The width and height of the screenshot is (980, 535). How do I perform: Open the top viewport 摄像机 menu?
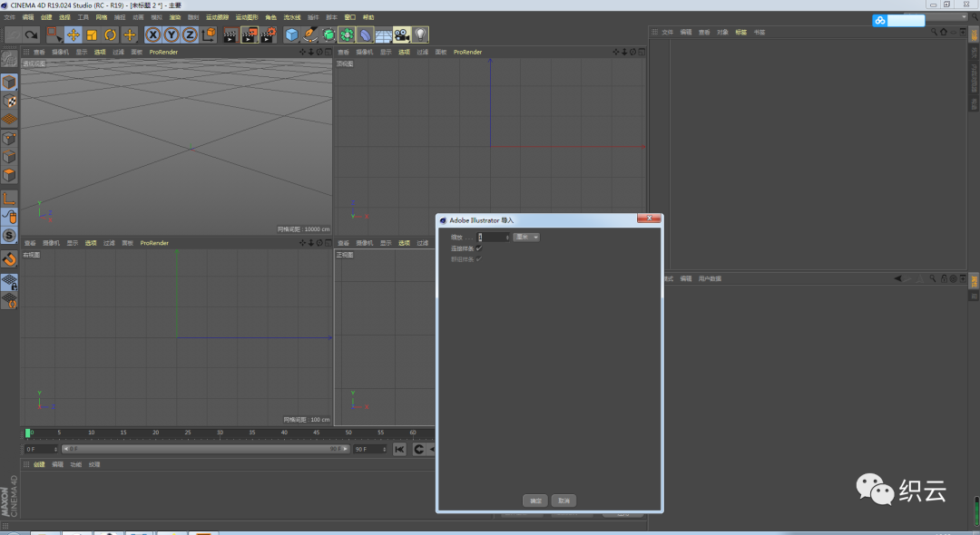365,53
